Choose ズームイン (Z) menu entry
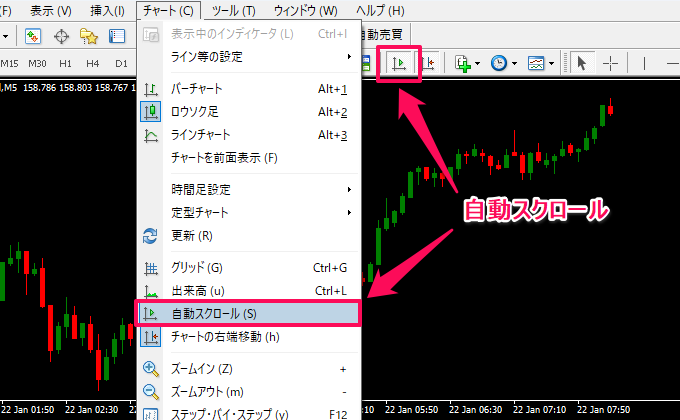Viewport: 680px width, 420px height. 249,369
